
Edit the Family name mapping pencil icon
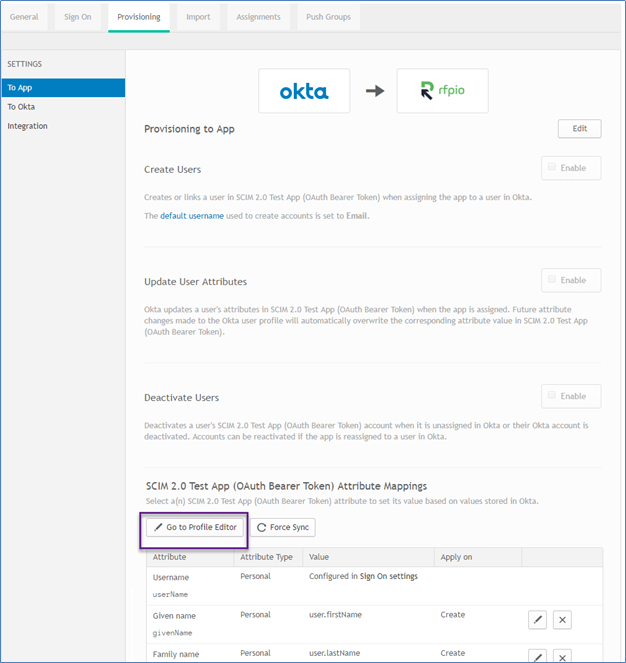click(x=537, y=657)
